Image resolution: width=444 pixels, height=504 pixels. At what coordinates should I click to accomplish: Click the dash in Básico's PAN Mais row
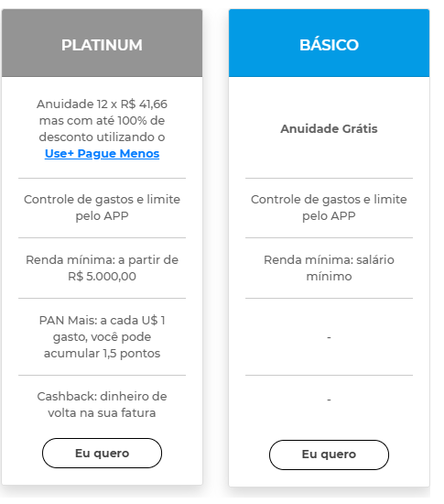tap(329, 337)
